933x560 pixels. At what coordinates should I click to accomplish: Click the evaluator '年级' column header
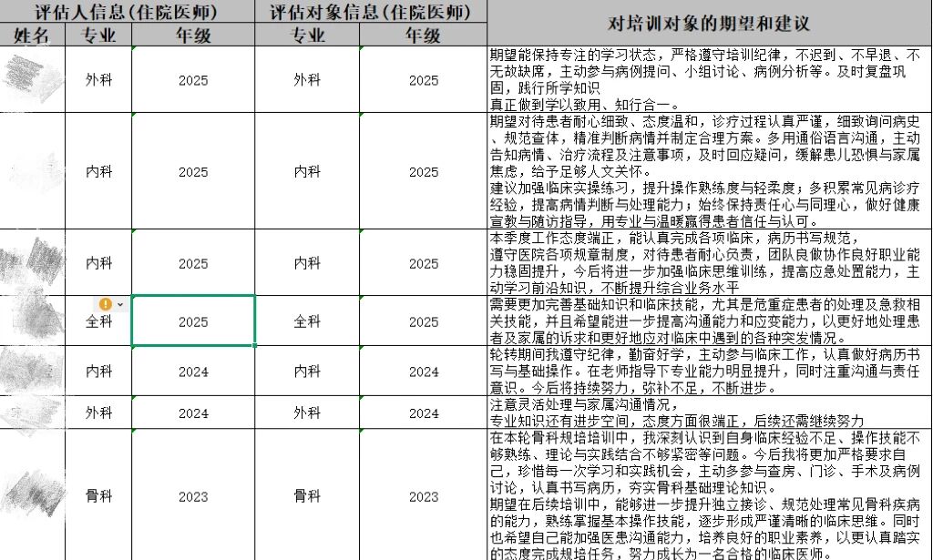pos(193,36)
